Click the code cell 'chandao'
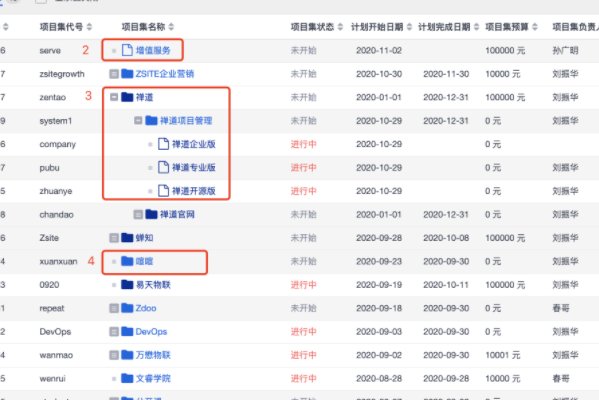 (x=57, y=214)
